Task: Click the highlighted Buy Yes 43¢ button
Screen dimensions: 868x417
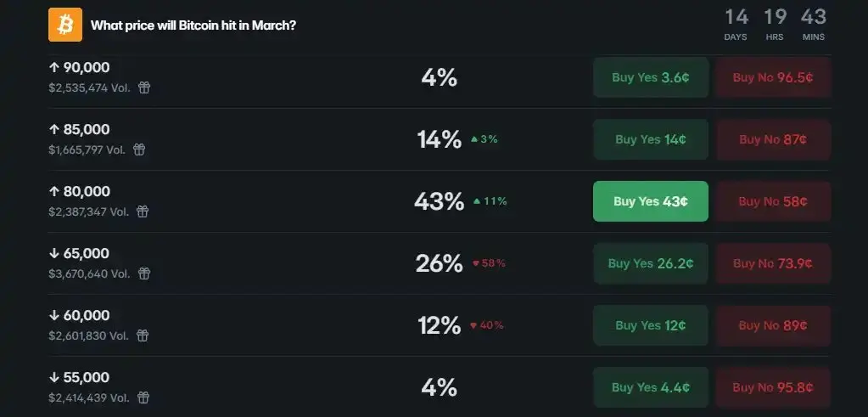Action: 651,201
